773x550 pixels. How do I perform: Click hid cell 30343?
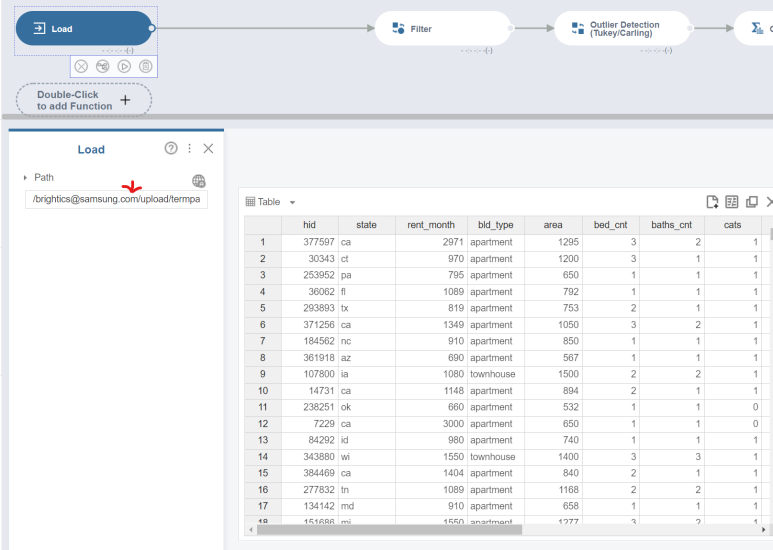tap(310, 259)
